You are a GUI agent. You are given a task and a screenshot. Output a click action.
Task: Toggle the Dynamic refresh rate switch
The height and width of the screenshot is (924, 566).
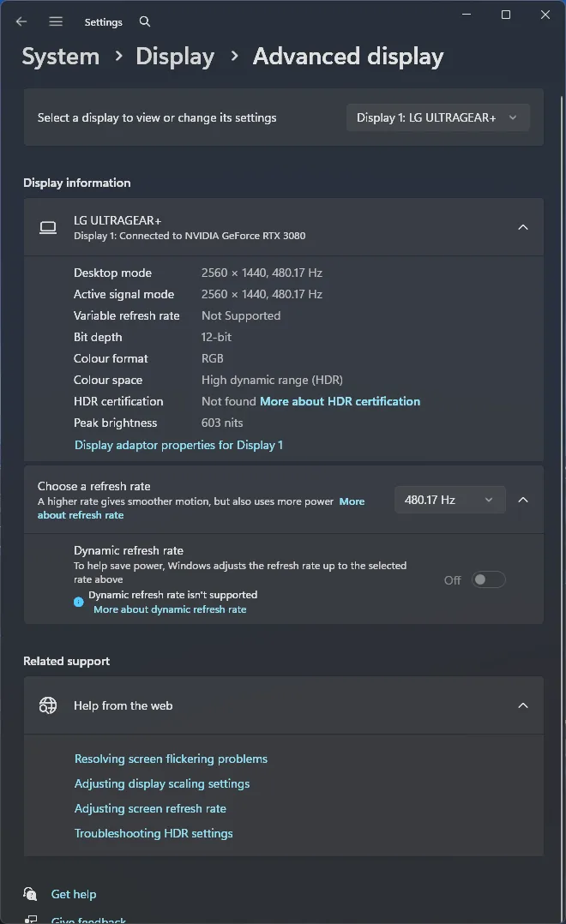pos(489,580)
